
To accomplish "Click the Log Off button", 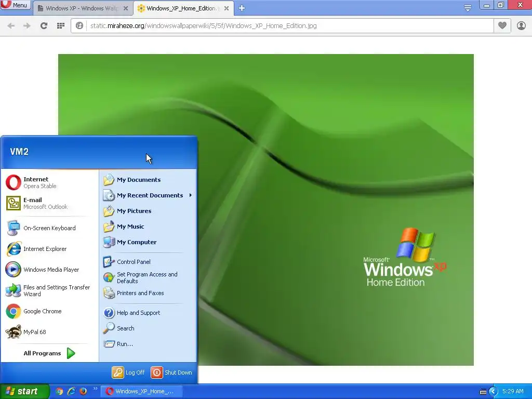I will coord(129,373).
